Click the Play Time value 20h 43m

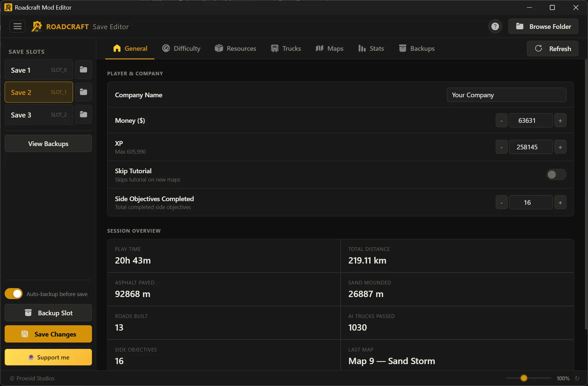(x=133, y=261)
